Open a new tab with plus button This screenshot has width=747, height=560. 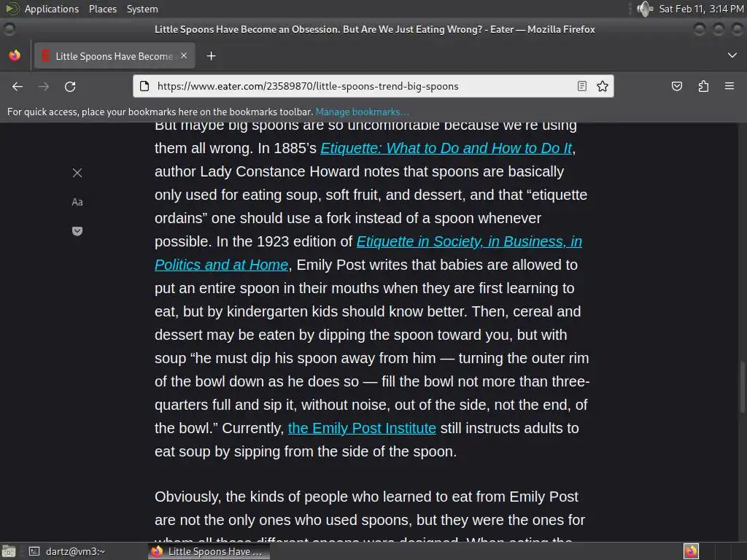click(211, 56)
